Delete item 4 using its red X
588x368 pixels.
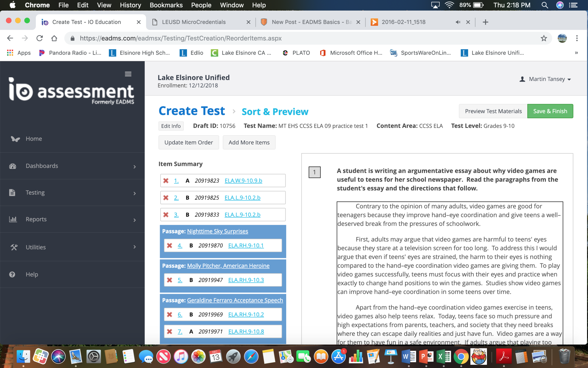(x=170, y=246)
